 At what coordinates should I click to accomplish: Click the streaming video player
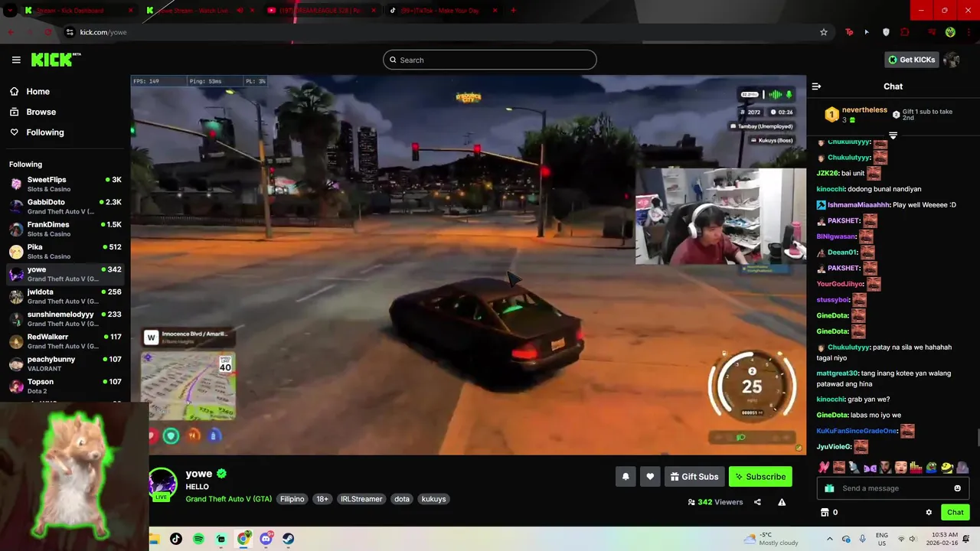(x=468, y=265)
